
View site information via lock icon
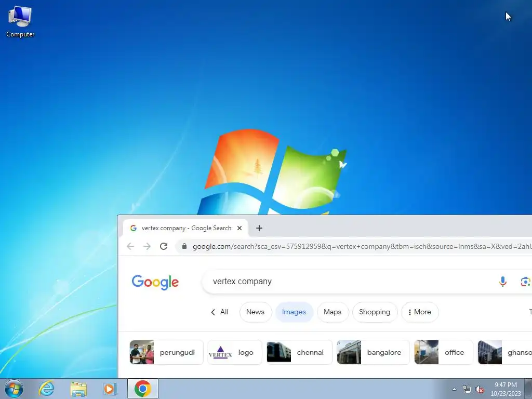[184, 246]
